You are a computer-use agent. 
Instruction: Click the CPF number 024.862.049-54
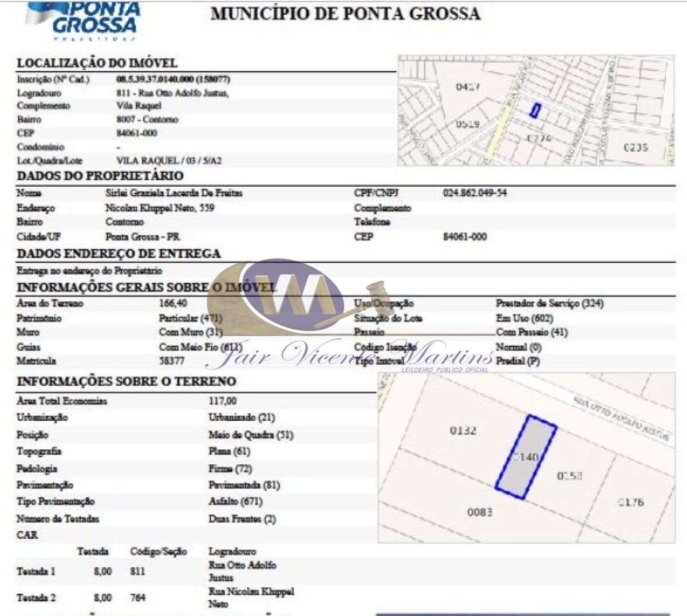click(475, 193)
